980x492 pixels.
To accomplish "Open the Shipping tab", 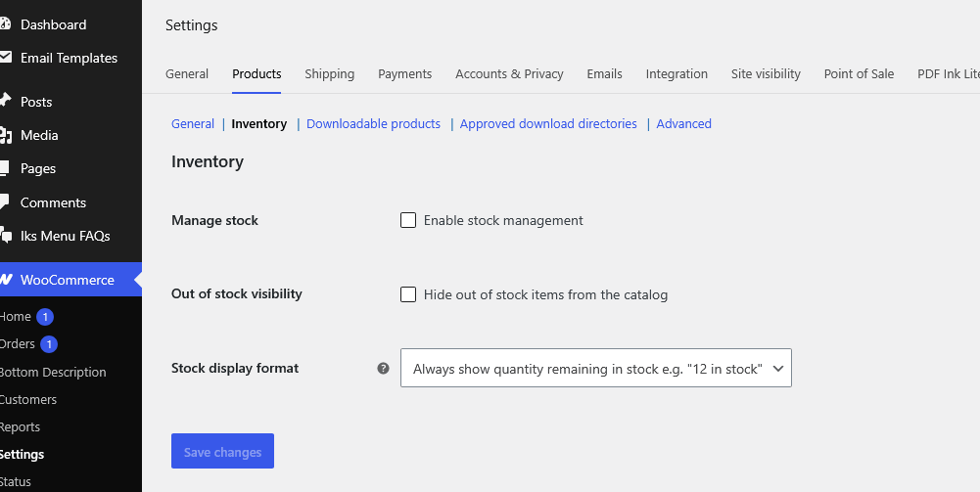I will (329, 73).
